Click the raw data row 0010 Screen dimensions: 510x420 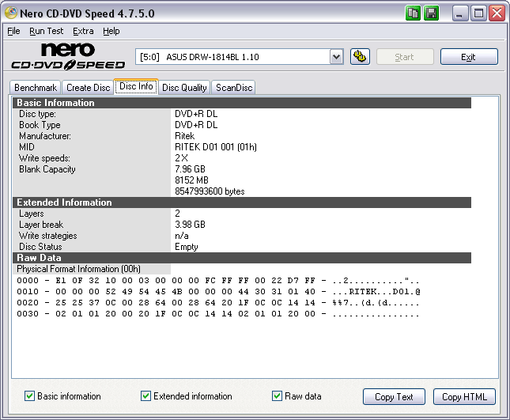tap(218, 292)
